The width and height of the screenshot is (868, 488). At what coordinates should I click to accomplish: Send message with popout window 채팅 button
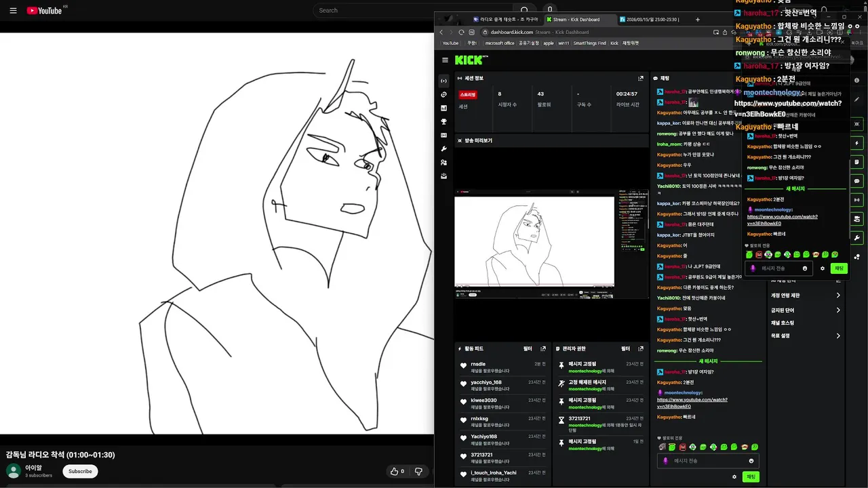[x=839, y=268]
